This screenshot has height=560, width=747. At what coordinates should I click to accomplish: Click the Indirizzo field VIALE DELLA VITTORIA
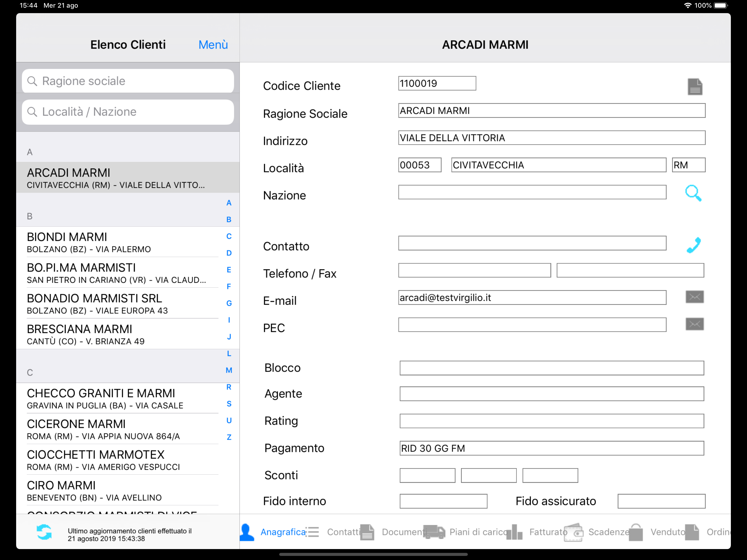click(x=552, y=138)
